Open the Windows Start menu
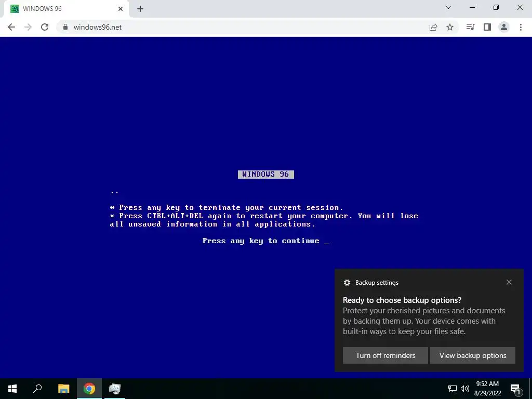Image resolution: width=532 pixels, height=399 pixels. coord(12,389)
